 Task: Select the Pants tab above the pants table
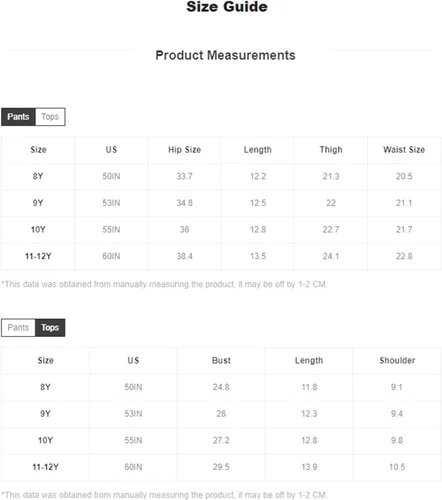tap(18, 117)
